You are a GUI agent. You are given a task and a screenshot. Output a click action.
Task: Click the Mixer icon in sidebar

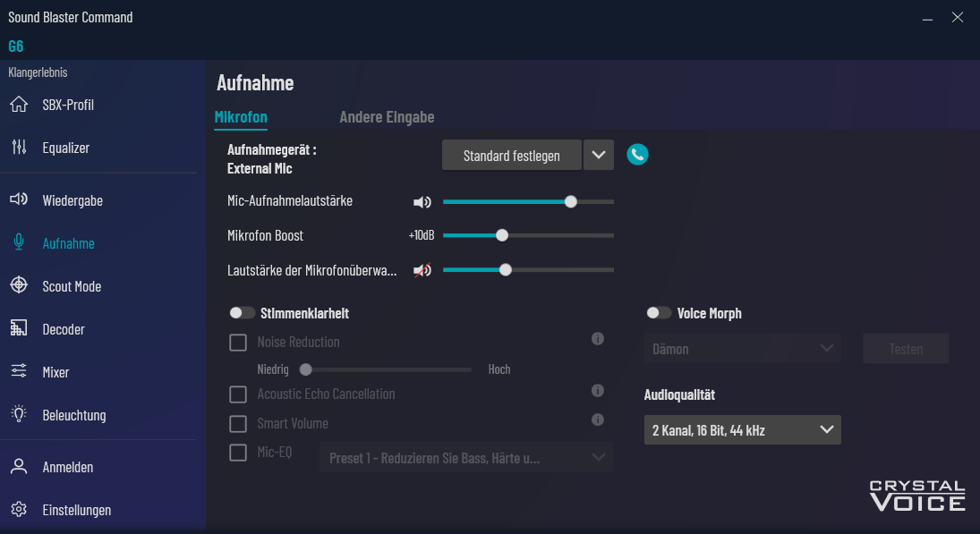[19, 371]
